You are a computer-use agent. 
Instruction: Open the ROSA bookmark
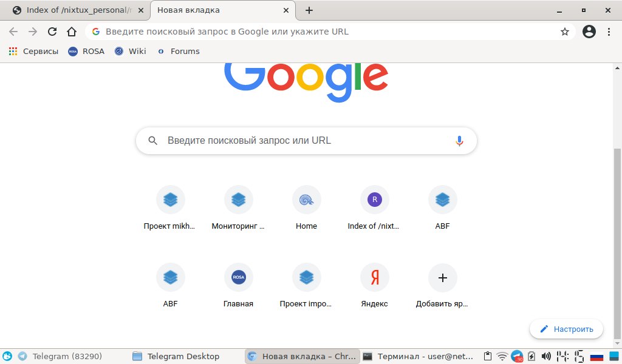(86, 51)
